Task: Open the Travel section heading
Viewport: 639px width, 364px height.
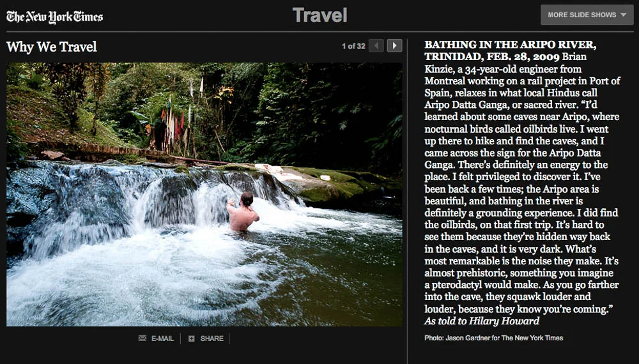Action: [320, 15]
